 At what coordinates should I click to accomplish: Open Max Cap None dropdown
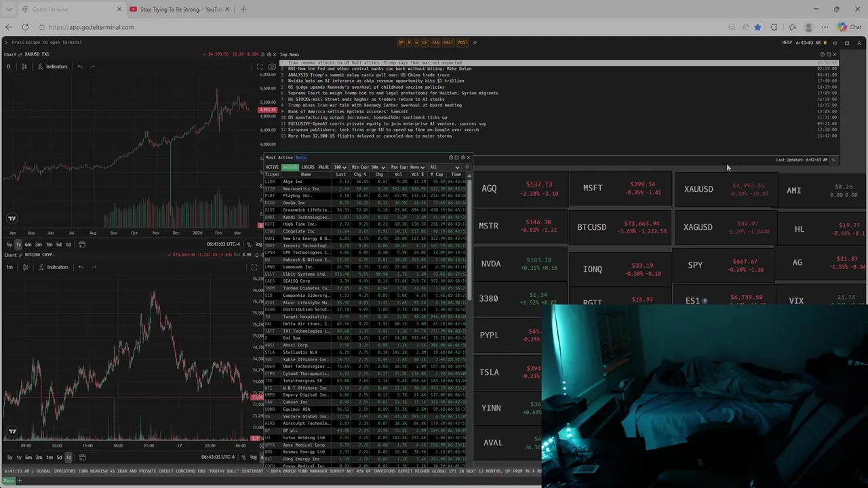pos(408,167)
